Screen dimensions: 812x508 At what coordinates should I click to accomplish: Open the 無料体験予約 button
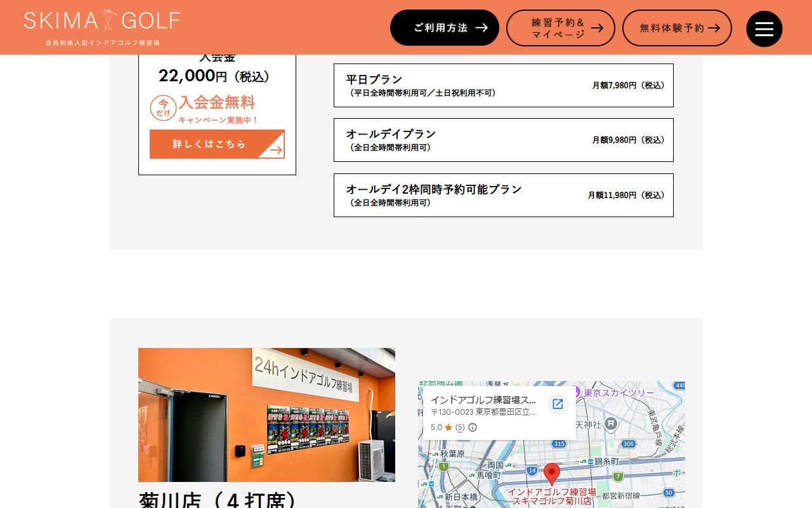(x=677, y=28)
